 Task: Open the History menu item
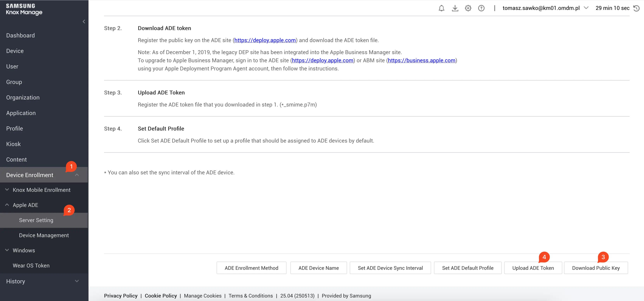point(16,281)
